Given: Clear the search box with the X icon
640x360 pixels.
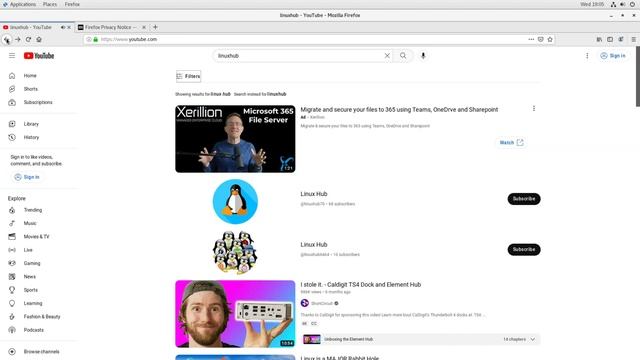Looking at the screenshot, I should pos(387,56).
